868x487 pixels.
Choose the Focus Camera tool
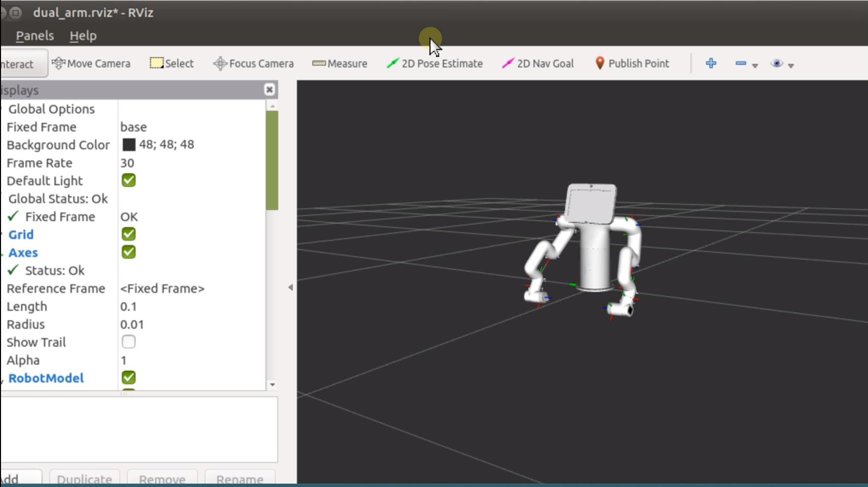click(x=254, y=64)
